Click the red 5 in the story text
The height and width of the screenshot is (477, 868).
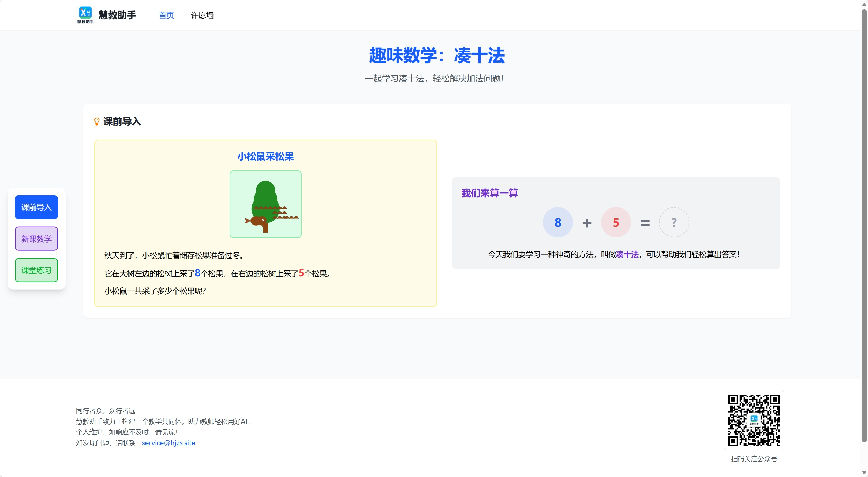(301, 273)
